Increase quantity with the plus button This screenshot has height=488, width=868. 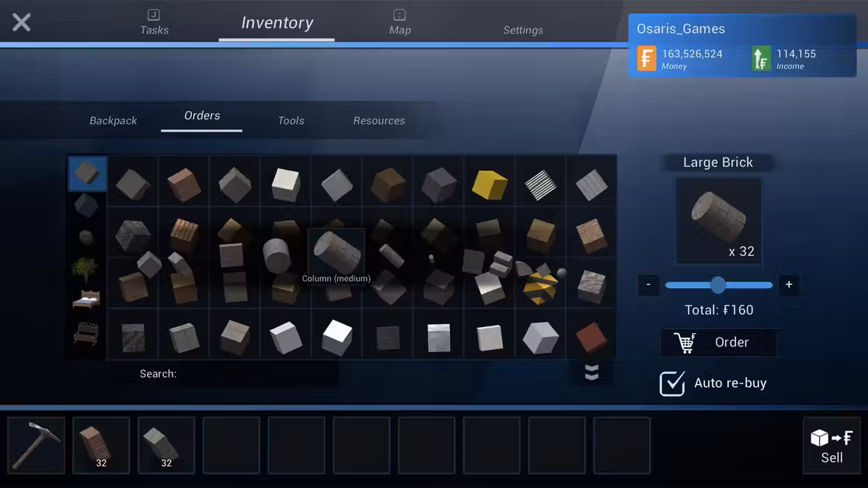[788, 284]
